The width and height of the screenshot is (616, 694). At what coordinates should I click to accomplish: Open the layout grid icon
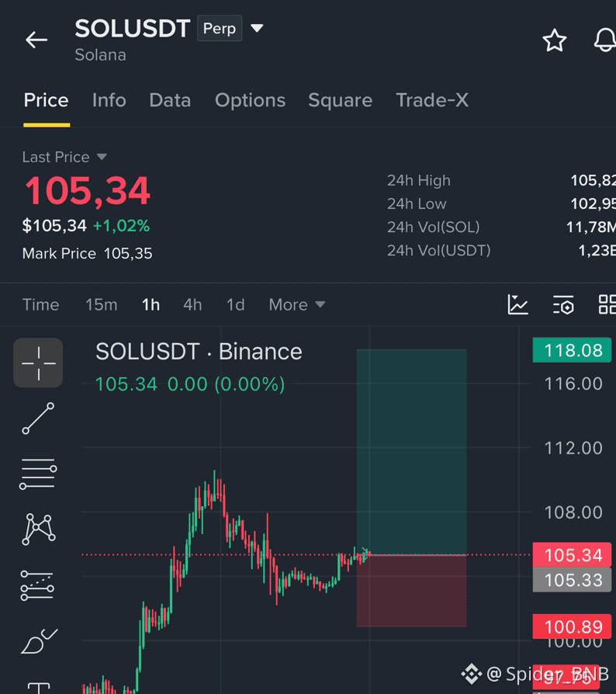click(x=607, y=304)
